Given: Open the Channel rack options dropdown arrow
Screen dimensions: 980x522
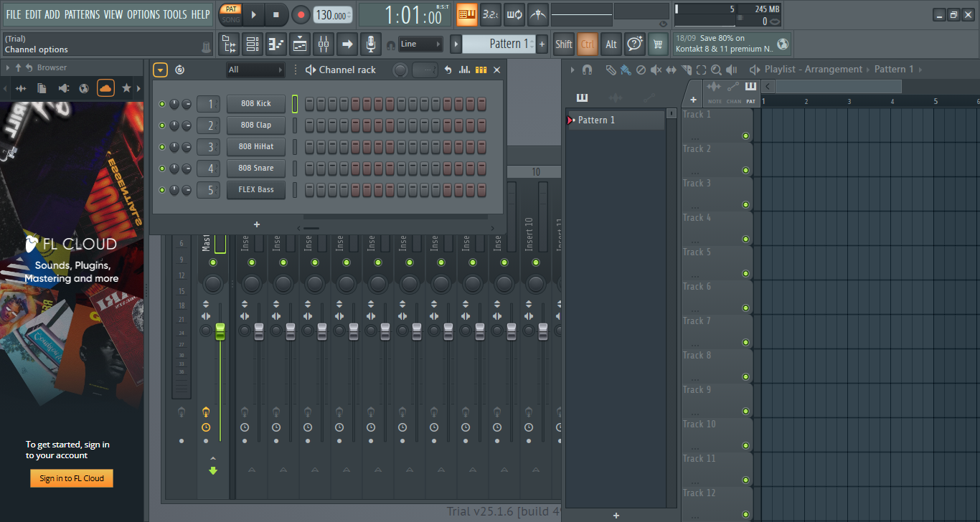Looking at the screenshot, I should point(160,70).
